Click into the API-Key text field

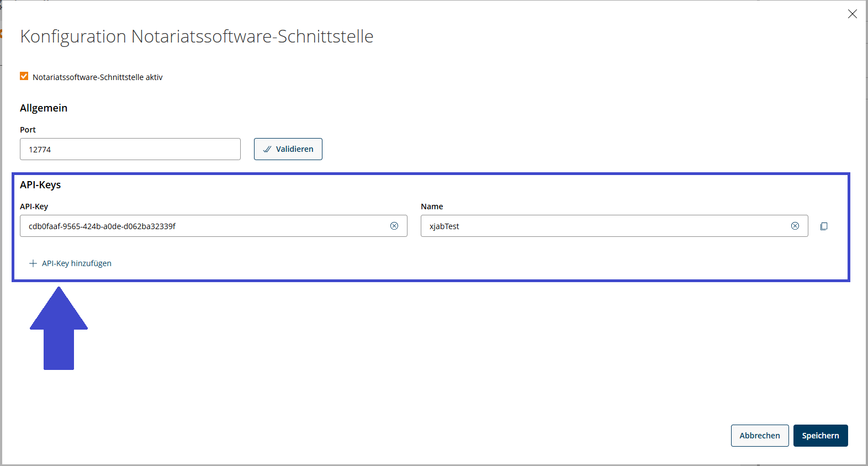tap(204, 226)
